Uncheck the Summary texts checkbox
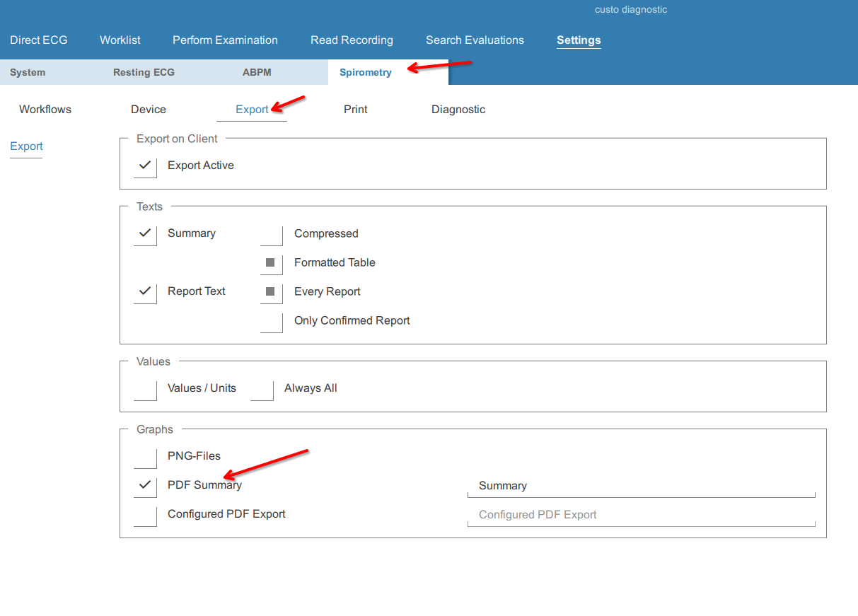858x616 pixels. coord(145,234)
